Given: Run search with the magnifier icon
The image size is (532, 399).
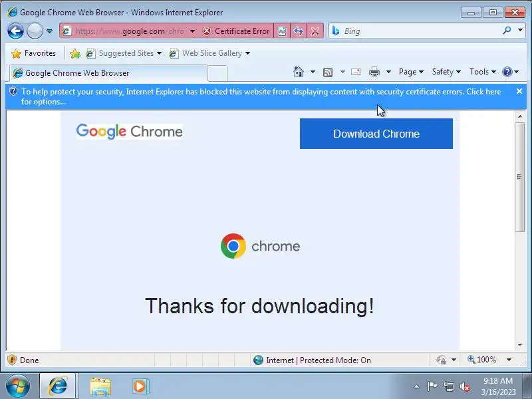Looking at the screenshot, I should pyautogui.click(x=507, y=31).
